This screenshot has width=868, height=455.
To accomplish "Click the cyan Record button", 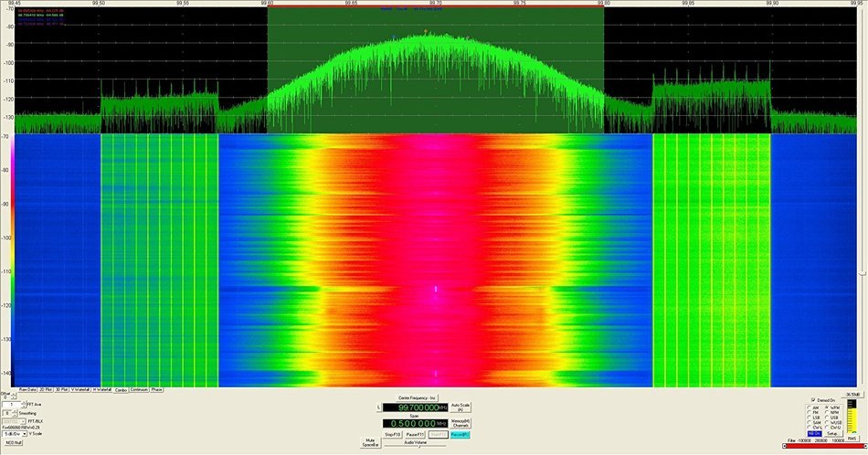I will tap(460, 435).
